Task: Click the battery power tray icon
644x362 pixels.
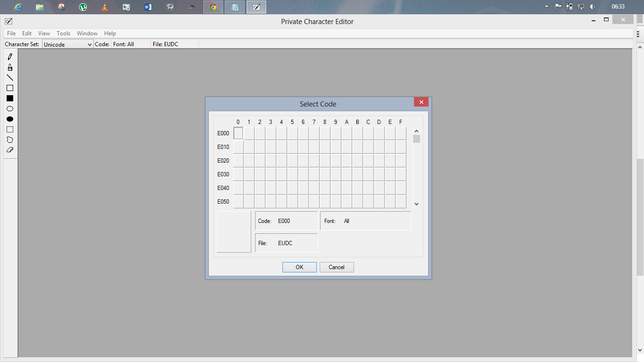Action: tap(570, 7)
